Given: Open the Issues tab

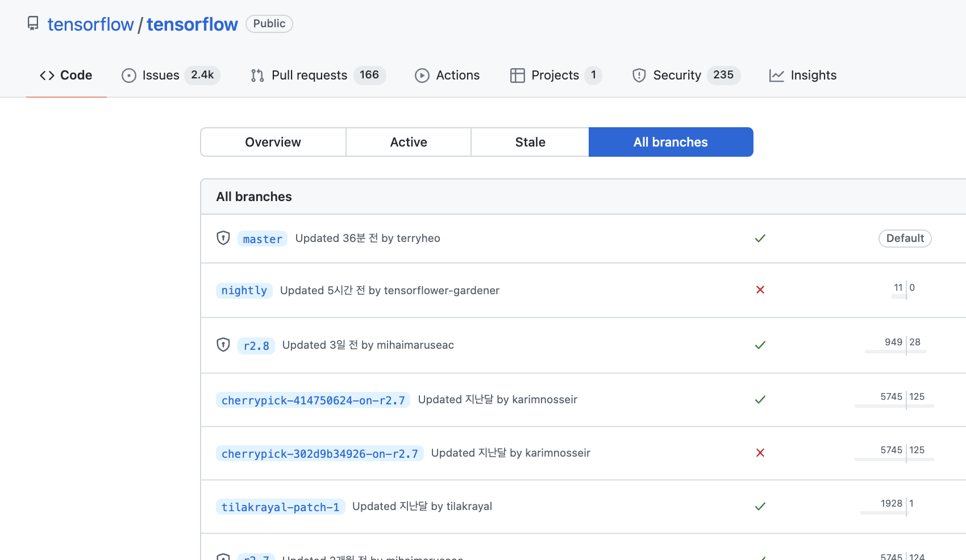Looking at the screenshot, I should [170, 76].
